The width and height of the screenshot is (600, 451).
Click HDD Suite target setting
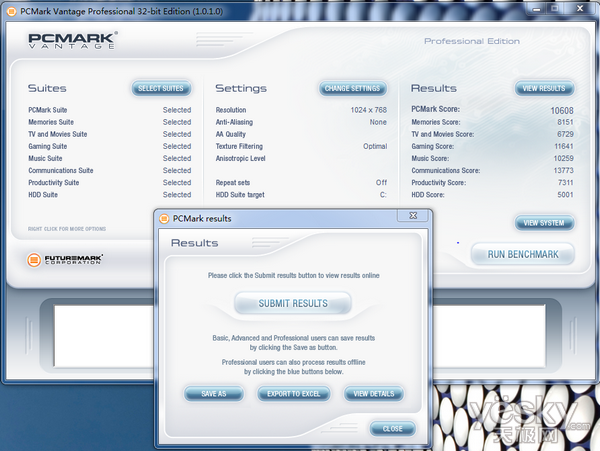point(240,195)
